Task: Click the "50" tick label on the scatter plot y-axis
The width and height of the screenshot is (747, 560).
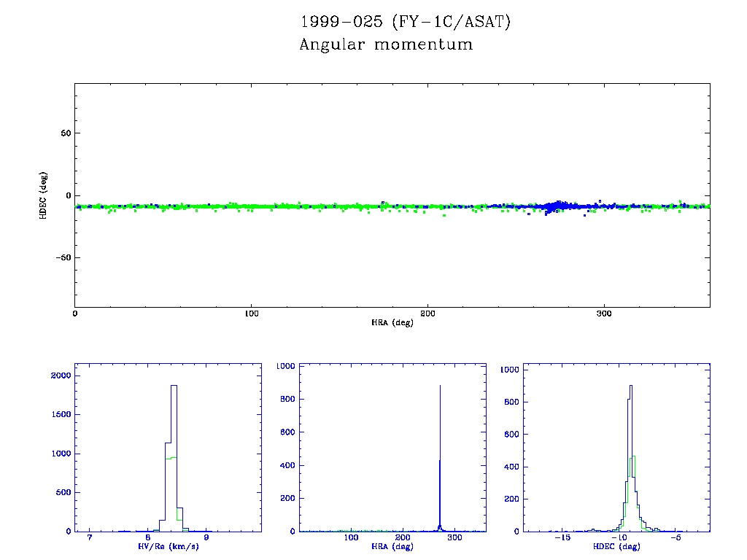Action: 63,133
